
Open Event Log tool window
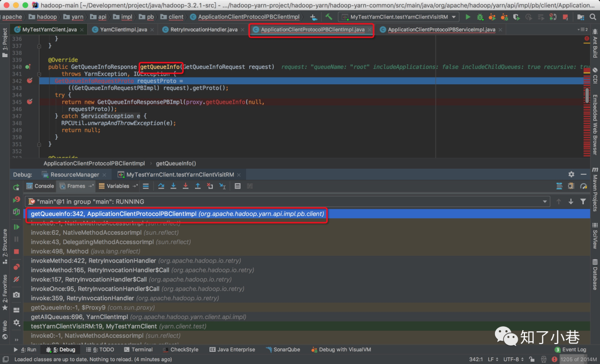click(570, 350)
